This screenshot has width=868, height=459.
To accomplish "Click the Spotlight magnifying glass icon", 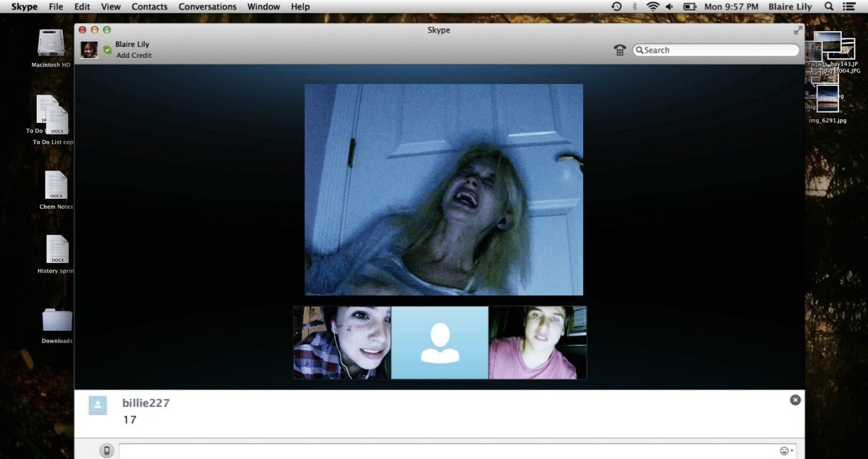I will [x=828, y=7].
